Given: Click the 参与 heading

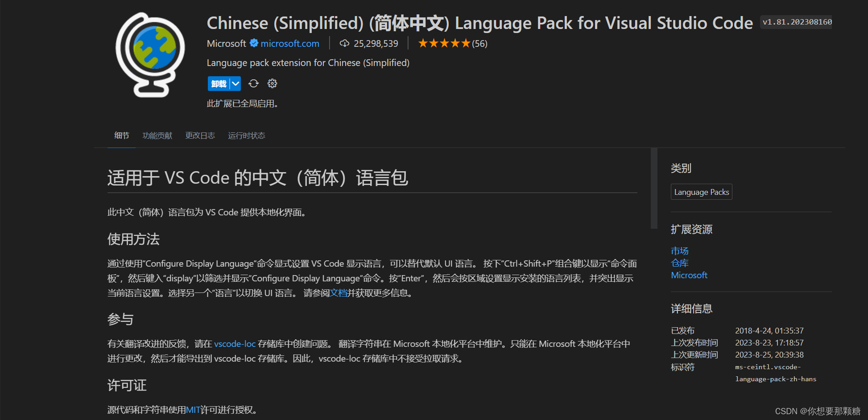Looking at the screenshot, I should 120,319.
